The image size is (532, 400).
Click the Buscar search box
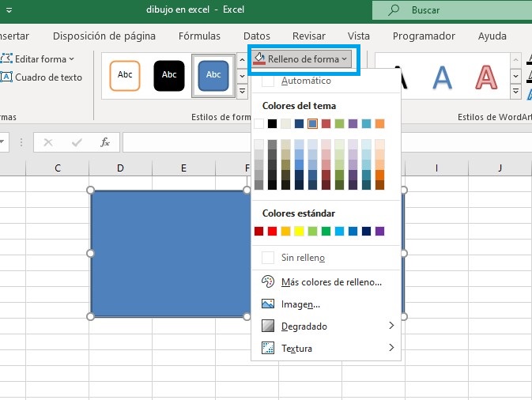[x=452, y=10]
